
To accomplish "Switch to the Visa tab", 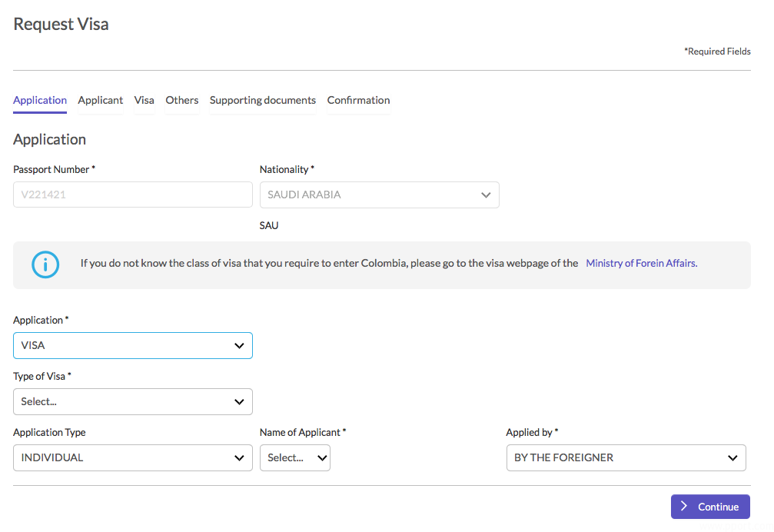I will [144, 101].
